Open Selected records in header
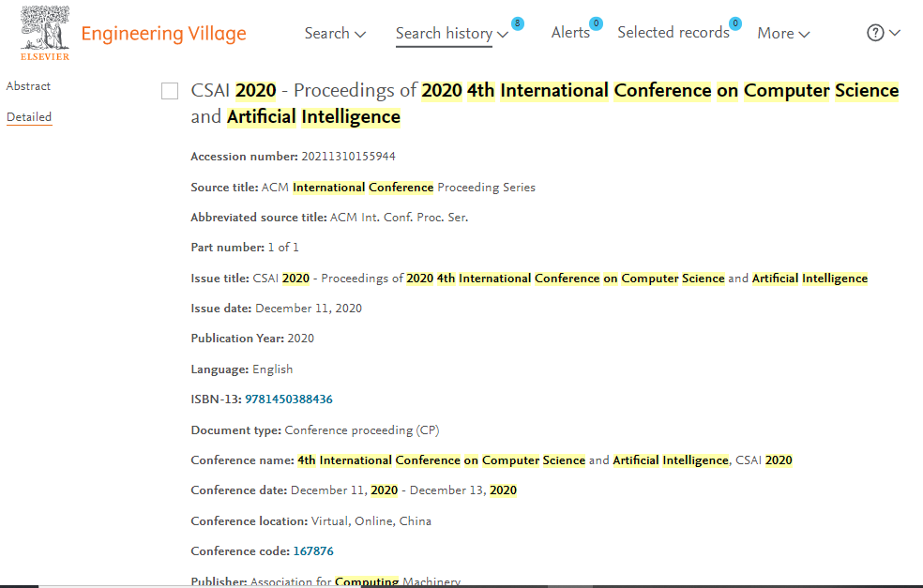 pos(673,33)
